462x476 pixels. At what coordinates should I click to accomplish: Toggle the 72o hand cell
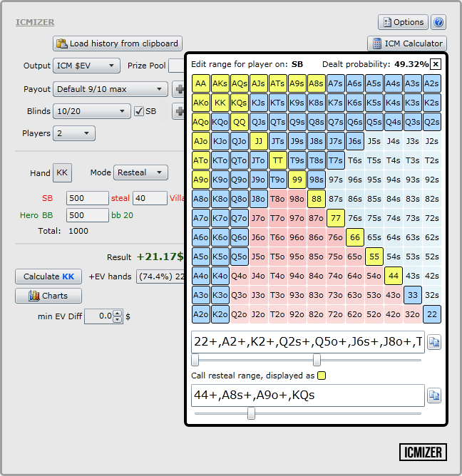pos(336,314)
